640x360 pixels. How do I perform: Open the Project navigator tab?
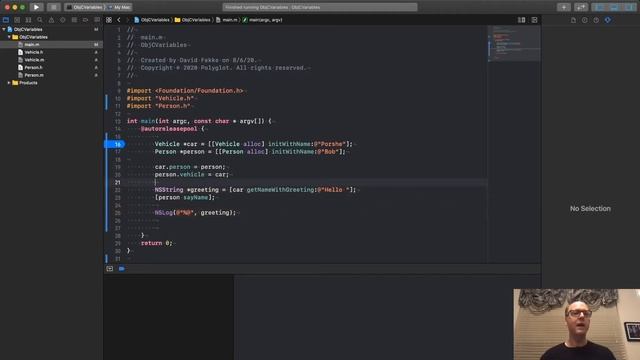6,20
